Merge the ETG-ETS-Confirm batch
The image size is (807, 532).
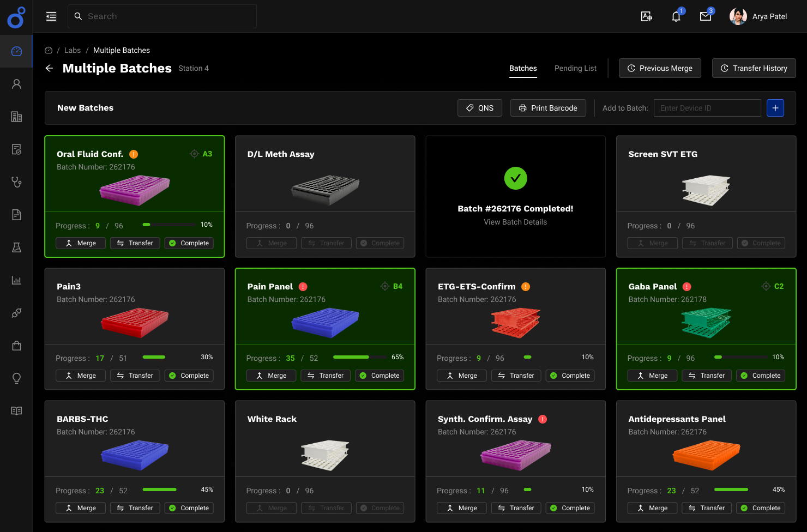(x=462, y=376)
